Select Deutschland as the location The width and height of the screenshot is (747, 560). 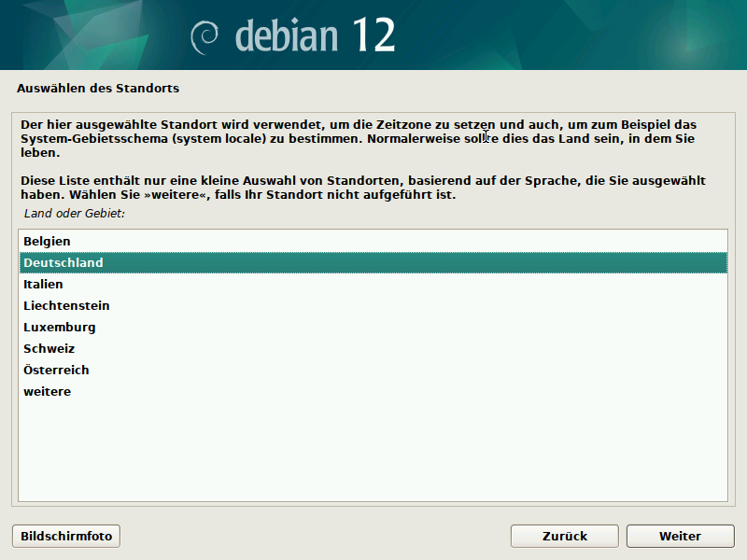coord(63,263)
